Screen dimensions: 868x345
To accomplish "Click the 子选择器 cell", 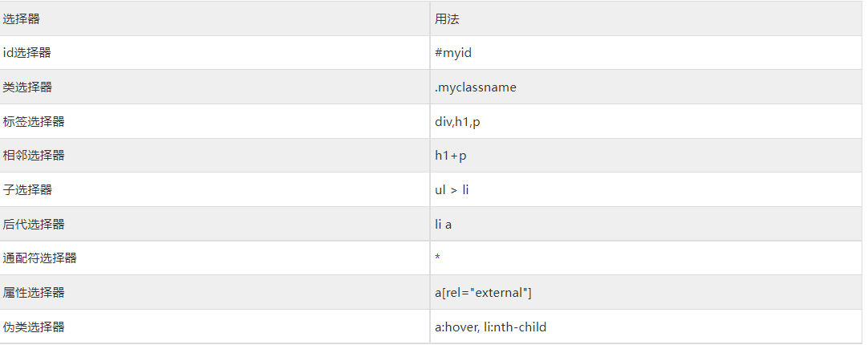I will click(x=27, y=190).
